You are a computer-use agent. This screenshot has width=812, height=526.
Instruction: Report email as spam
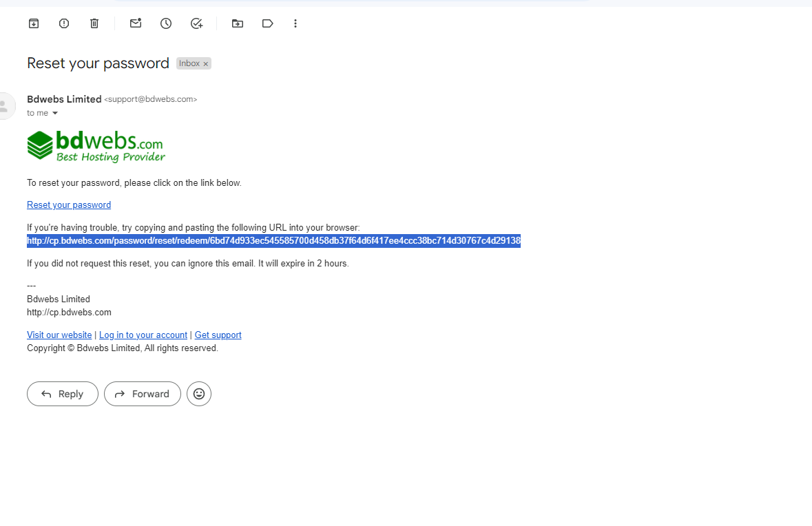click(x=64, y=23)
